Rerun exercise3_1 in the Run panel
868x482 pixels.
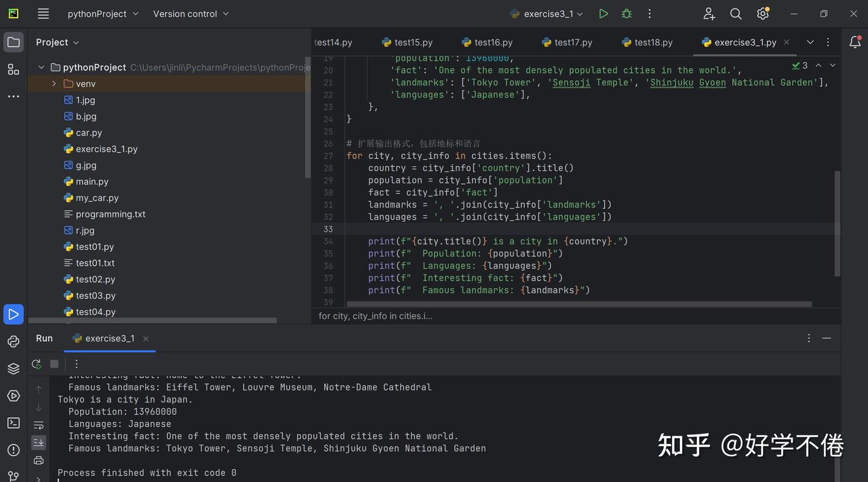click(37, 364)
